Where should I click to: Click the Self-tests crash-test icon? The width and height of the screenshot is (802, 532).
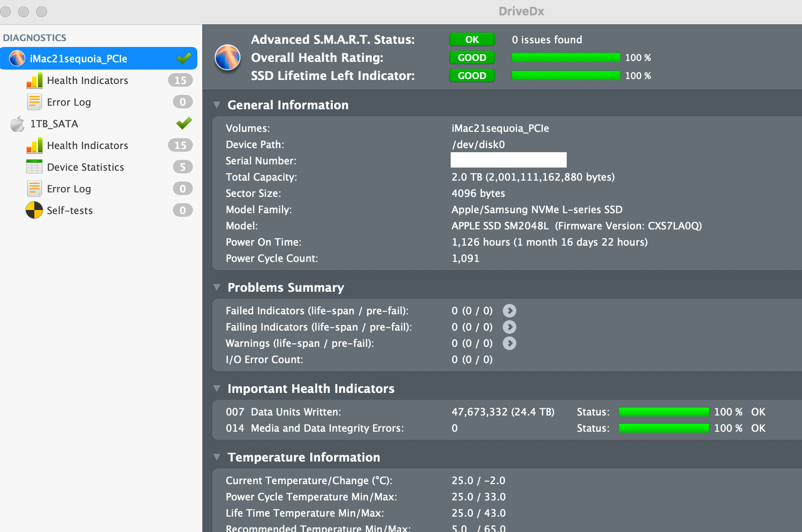pyautogui.click(x=34, y=210)
